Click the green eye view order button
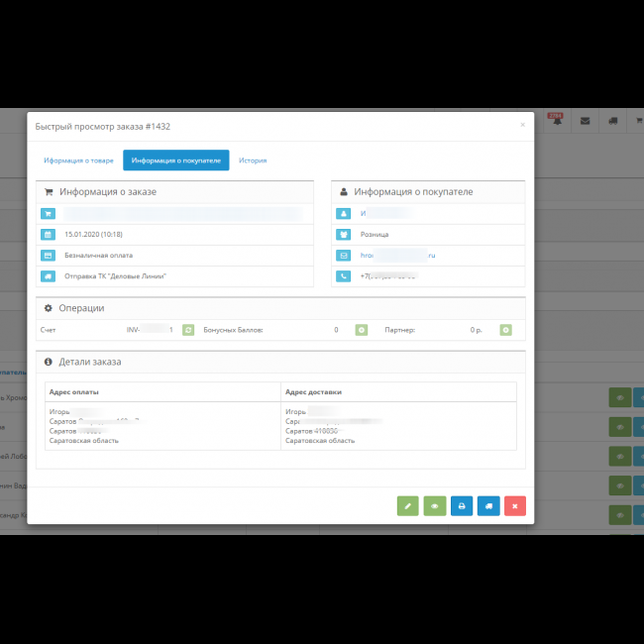Screen dimensions: 644x644 pyautogui.click(x=434, y=506)
